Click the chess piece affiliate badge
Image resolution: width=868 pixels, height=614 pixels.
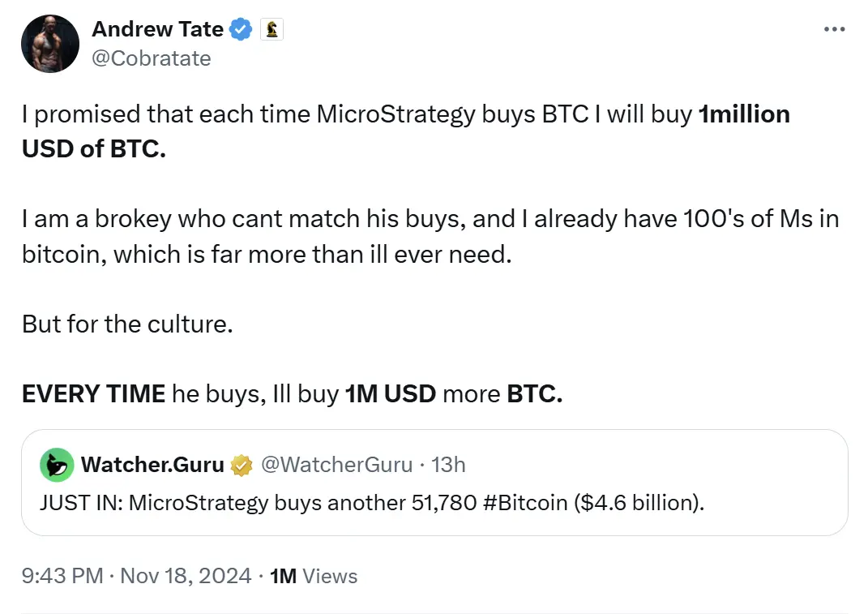(x=272, y=28)
